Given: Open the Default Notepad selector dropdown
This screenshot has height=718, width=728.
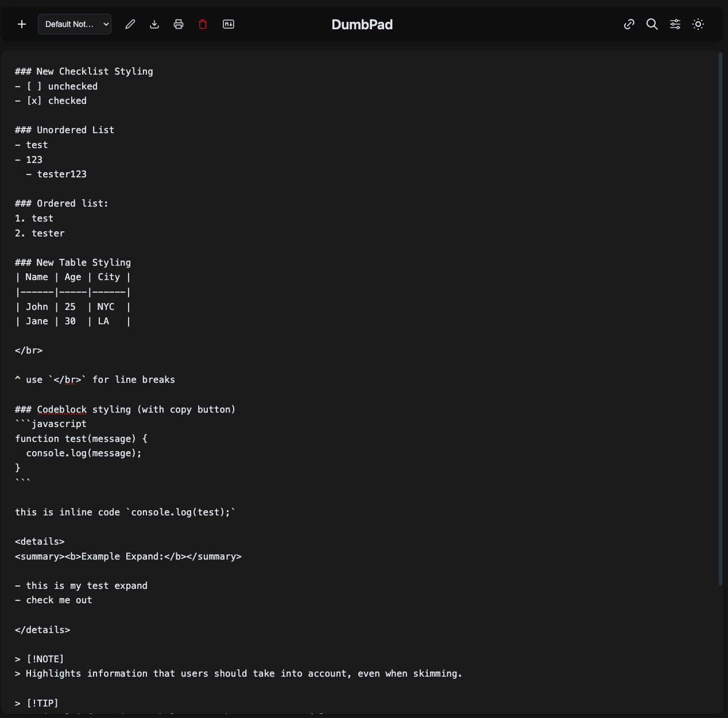Looking at the screenshot, I should [x=75, y=24].
